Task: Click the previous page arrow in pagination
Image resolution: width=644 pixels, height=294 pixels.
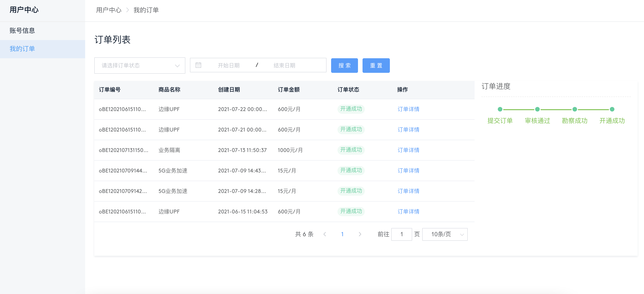Action: pyautogui.click(x=325, y=234)
